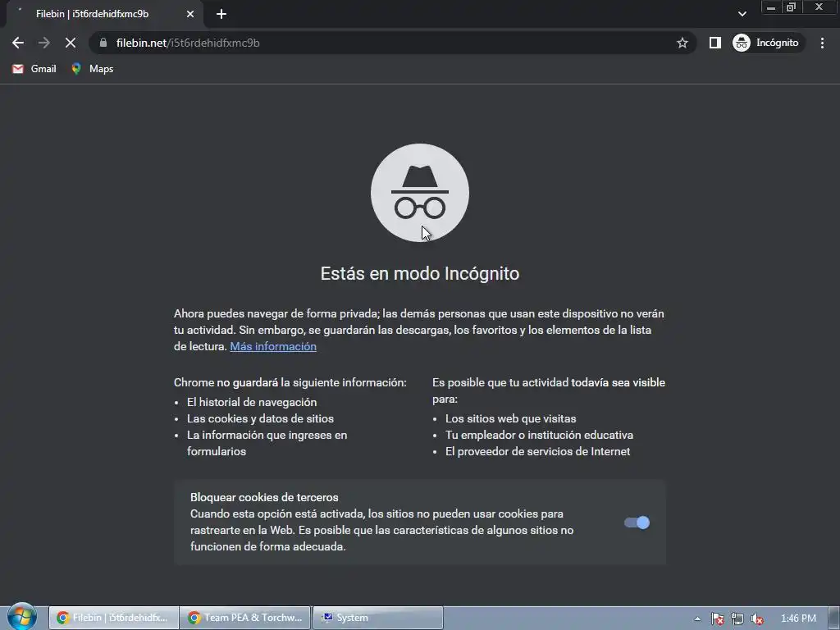
Task: Click the Más información link
Action: pos(273,347)
